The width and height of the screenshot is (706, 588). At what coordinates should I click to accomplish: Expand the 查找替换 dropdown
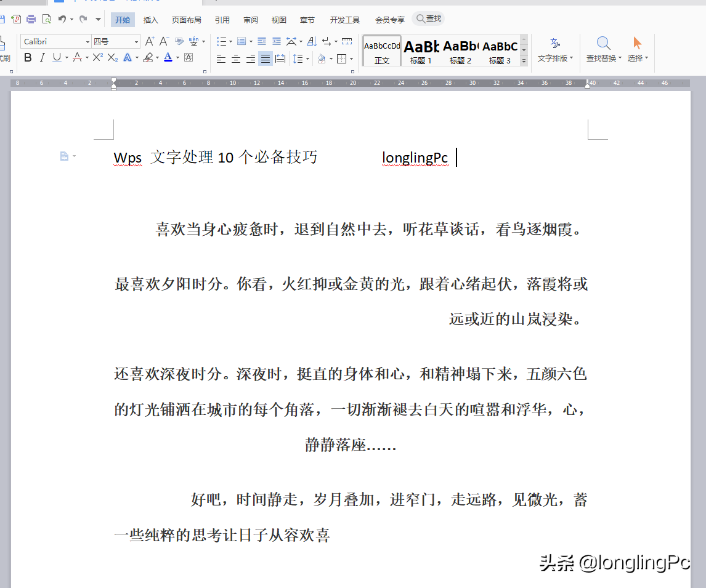620,58
